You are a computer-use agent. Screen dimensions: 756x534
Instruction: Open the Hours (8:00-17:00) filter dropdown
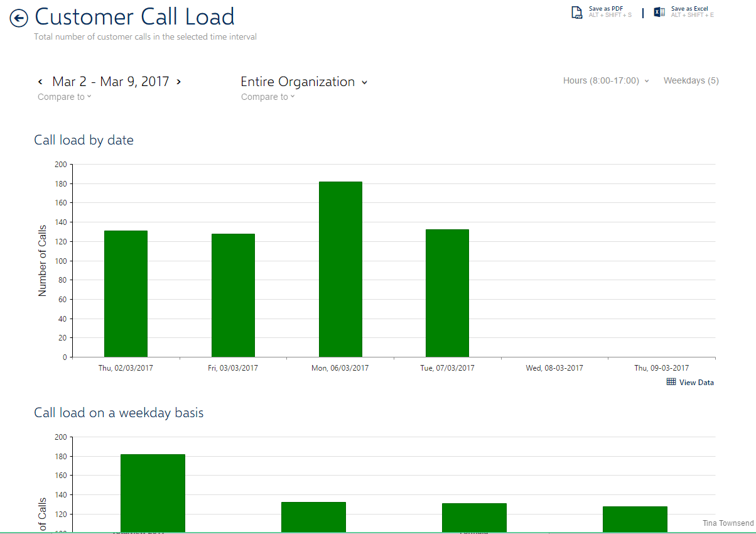point(606,80)
